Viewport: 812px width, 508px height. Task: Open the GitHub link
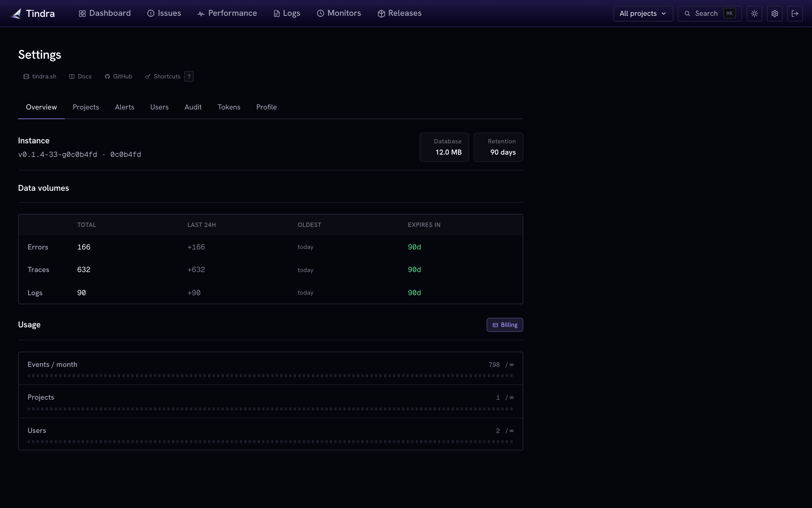[x=118, y=76]
